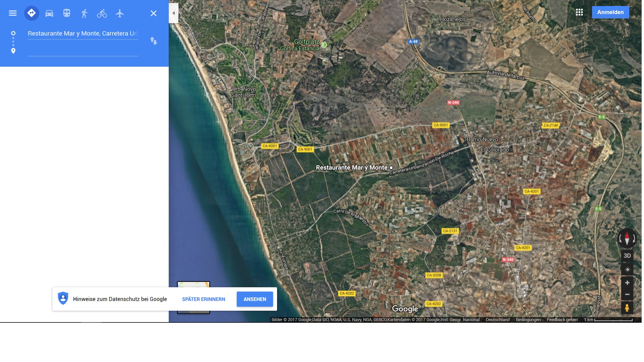Screen dimensions: 644x362
Task: Select the driving travel mode
Action: click(x=49, y=13)
